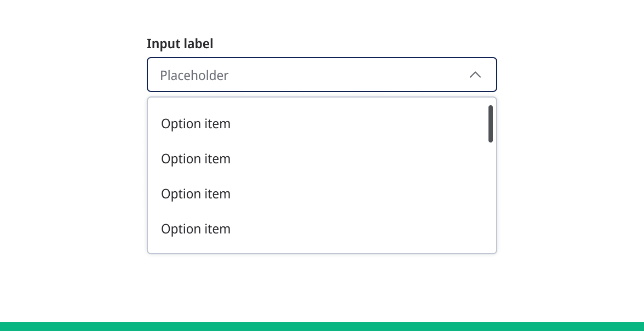Click the "Input label" text above the field

180,44
